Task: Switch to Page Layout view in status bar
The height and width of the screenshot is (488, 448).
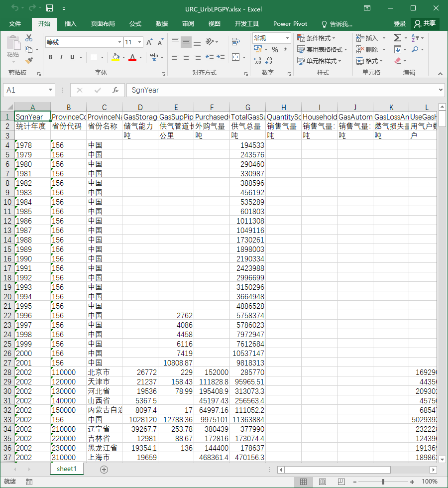Action: [323, 482]
